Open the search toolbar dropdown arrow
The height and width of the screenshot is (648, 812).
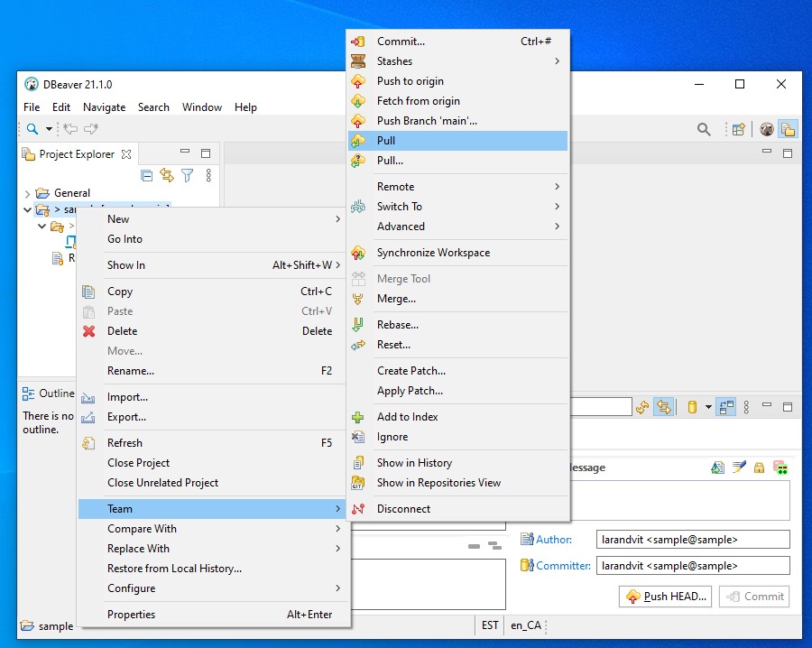tap(49, 129)
